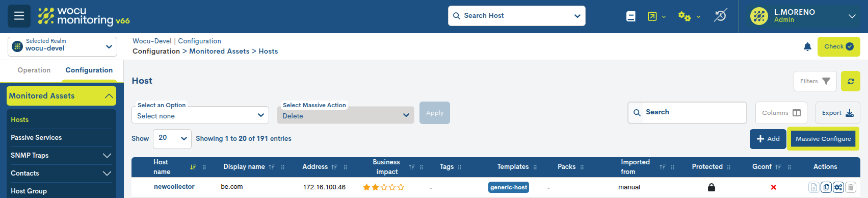Open the Columns selector button
868x198 pixels.
781,113
